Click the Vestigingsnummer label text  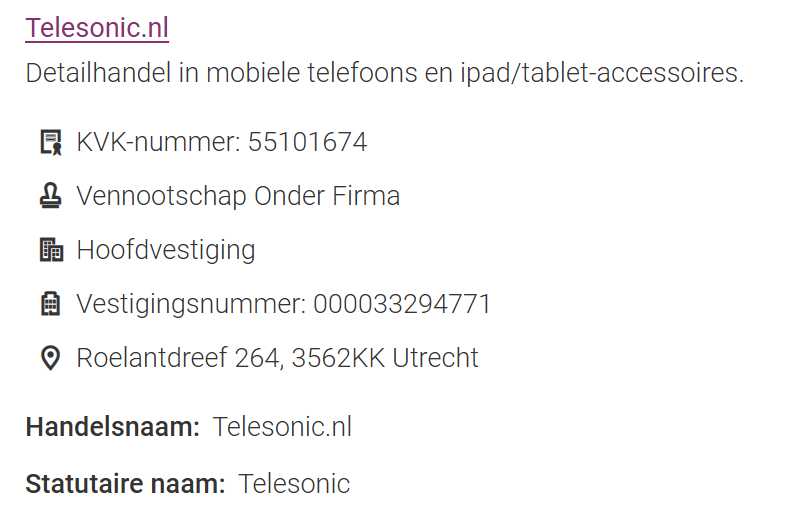pyautogui.click(x=190, y=304)
